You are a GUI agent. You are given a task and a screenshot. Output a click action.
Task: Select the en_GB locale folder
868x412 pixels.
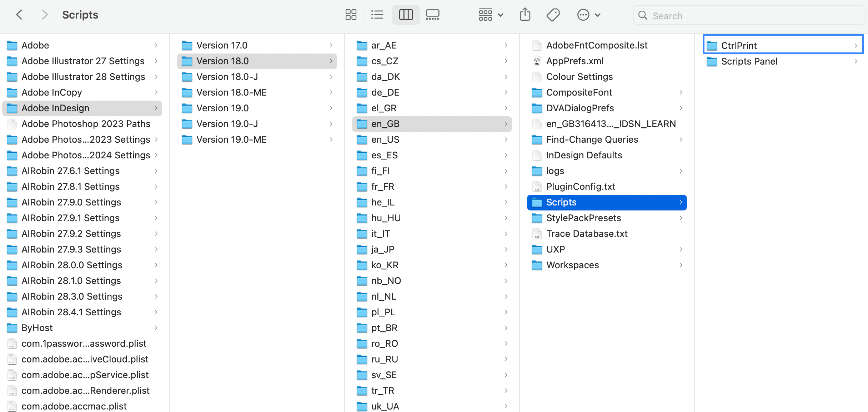(432, 124)
